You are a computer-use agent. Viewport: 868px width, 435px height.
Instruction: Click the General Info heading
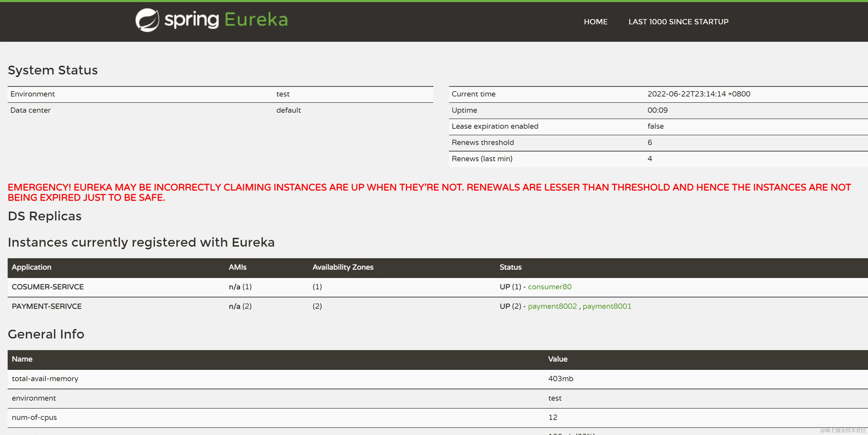point(46,334)
